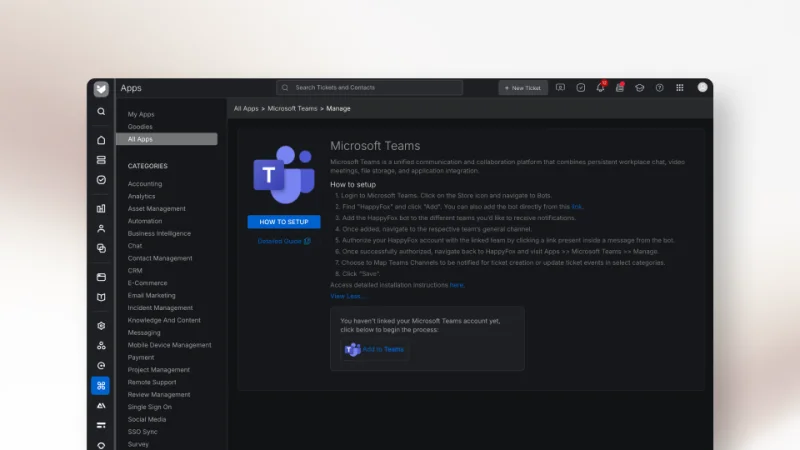Open the horizontal bars sidebar icon
Image resolution: width=800 pixels, height=450 pixels.
click(101, 425)
